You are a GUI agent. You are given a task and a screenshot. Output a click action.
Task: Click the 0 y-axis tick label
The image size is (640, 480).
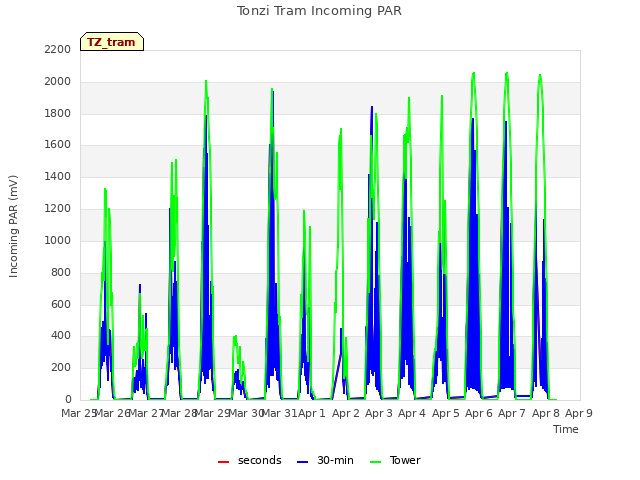(x=68, y=399)
